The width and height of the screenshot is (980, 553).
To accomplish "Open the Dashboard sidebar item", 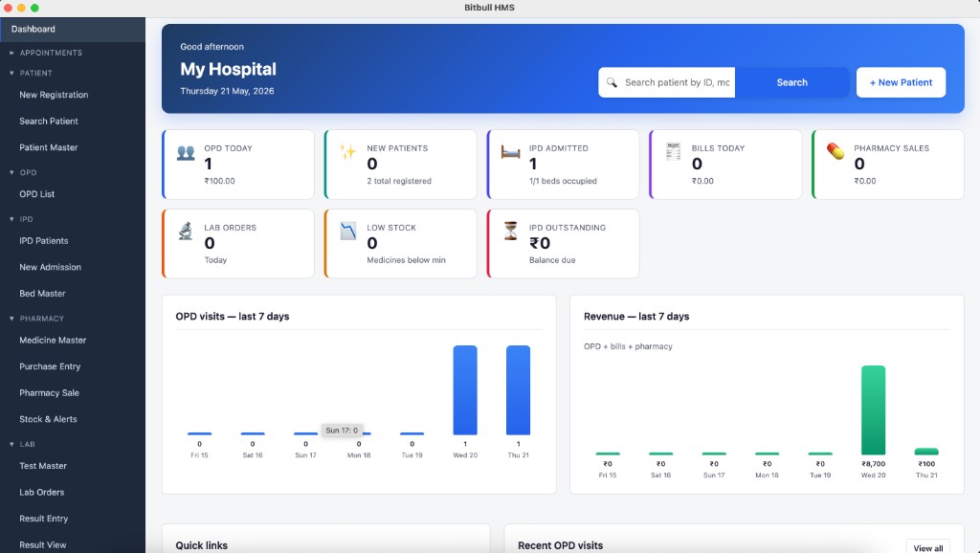I will (73, 30).
